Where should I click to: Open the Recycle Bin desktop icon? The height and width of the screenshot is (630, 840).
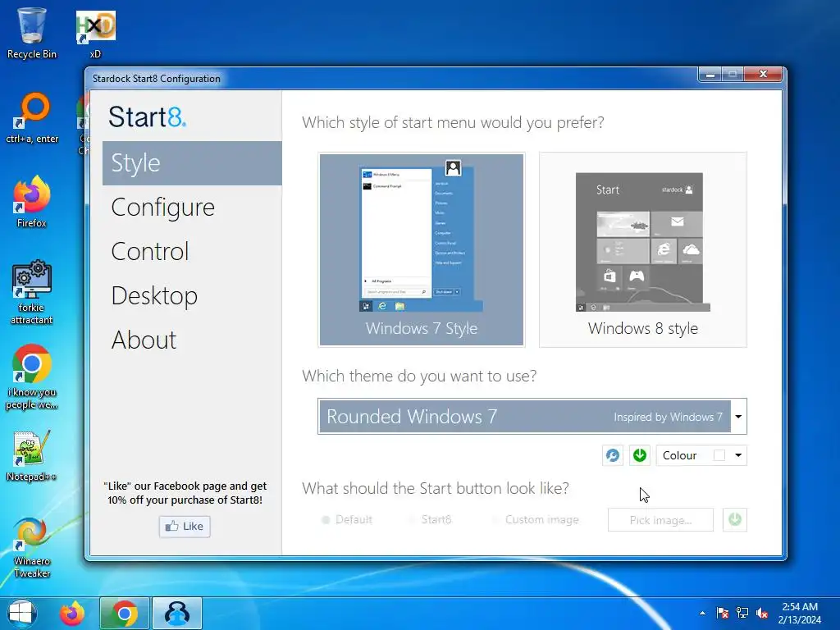(32, 33)
